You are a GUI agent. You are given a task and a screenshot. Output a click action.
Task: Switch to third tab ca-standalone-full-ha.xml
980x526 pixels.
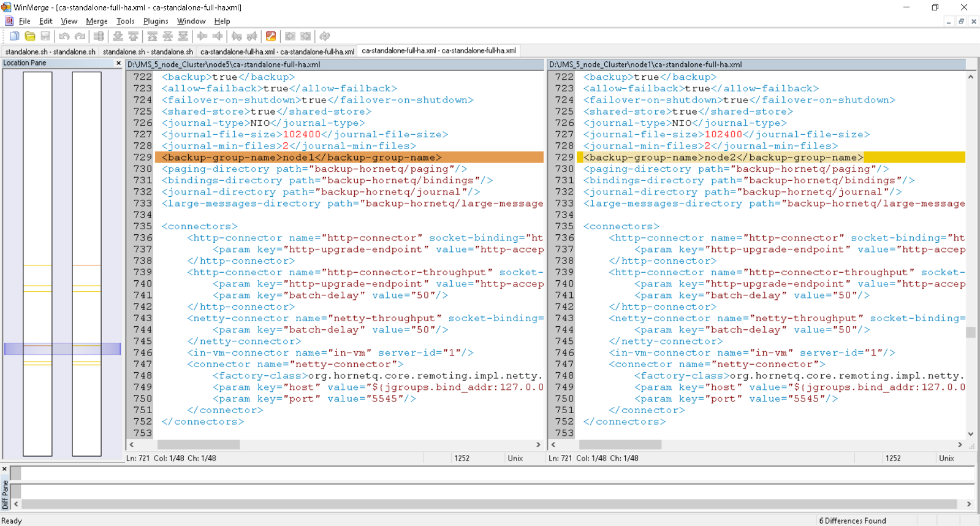277,51
